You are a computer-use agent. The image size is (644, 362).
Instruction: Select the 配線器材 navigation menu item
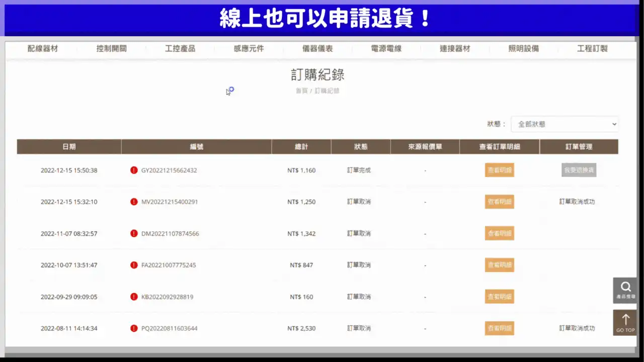click(x=43, y=48)
